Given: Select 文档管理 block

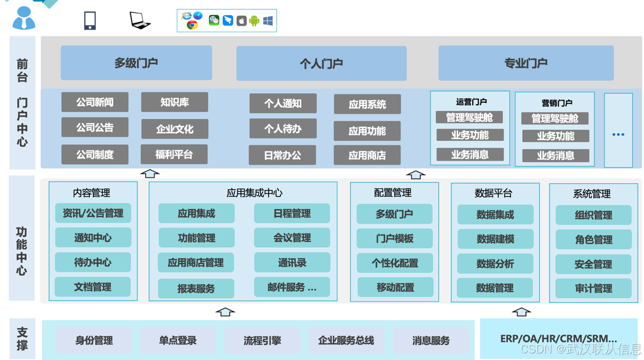Looking at the screenshot, I should pyautogui.click(x=93, y=287).
